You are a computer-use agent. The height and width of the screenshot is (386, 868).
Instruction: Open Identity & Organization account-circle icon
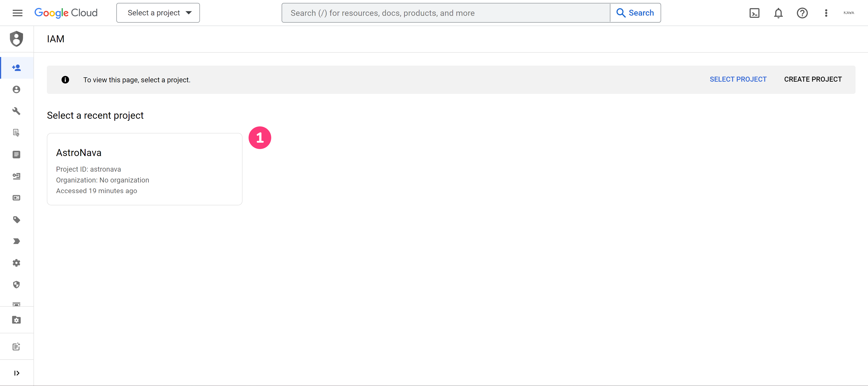click(x=17, y=89)
